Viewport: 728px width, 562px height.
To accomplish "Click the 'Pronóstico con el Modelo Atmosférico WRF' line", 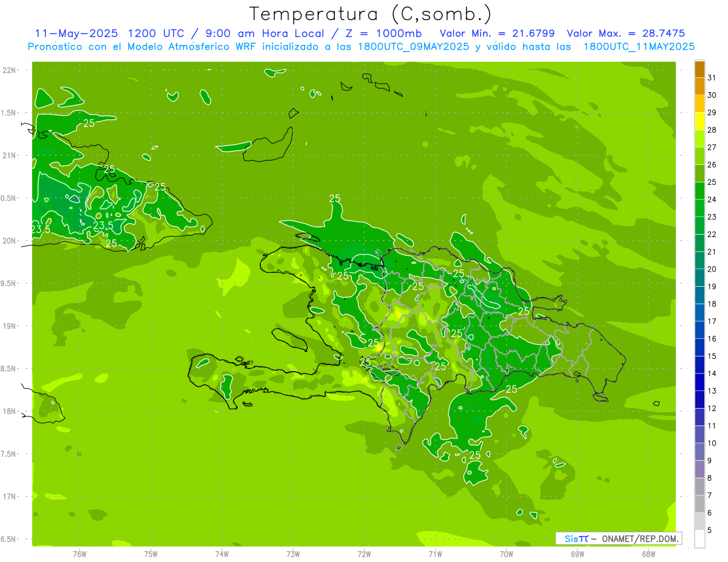I will point(143,47).
